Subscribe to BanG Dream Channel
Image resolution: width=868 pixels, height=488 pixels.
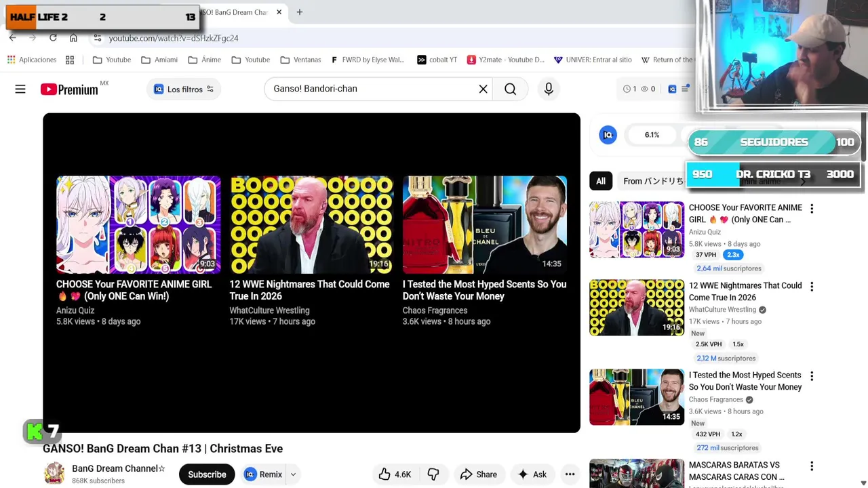207,474
